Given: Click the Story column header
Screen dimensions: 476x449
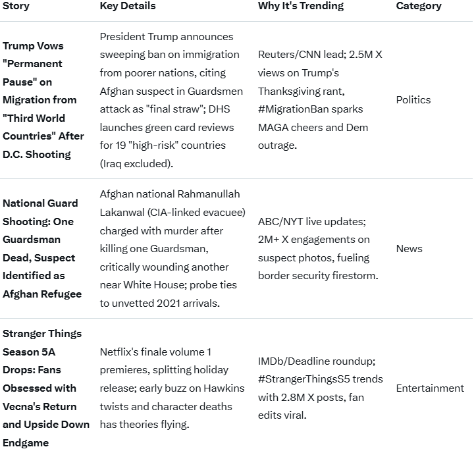Looking at the screenshot, I should (x=16, y=6).
